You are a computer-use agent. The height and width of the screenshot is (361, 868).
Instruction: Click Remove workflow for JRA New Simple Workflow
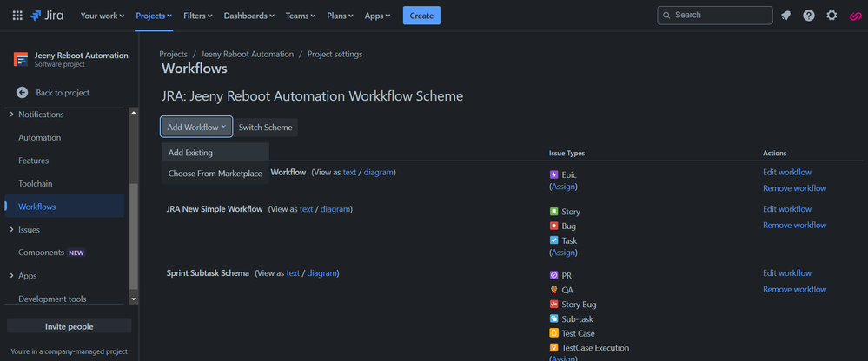point(794,225)
